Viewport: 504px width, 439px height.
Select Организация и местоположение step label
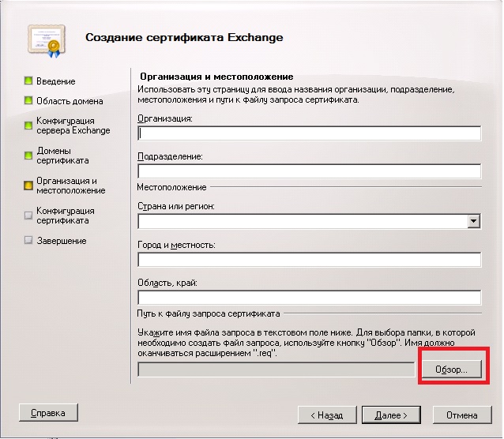coord(71,186)
